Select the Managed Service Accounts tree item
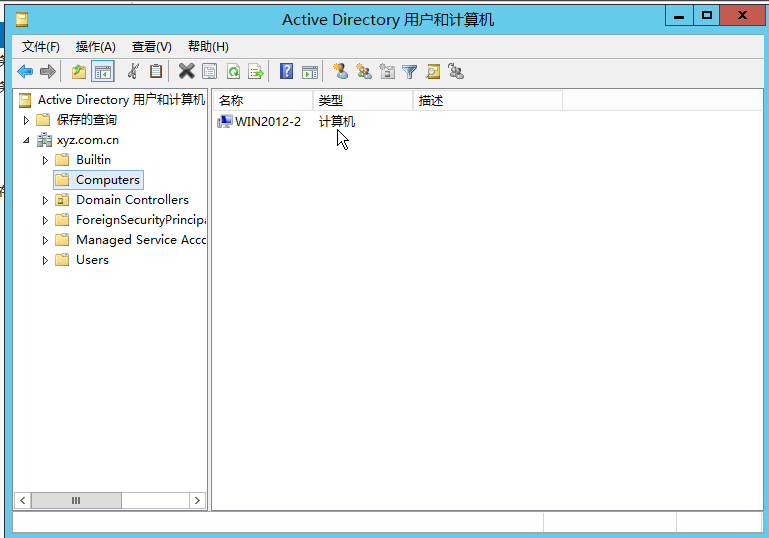 [x=140, y=240]
